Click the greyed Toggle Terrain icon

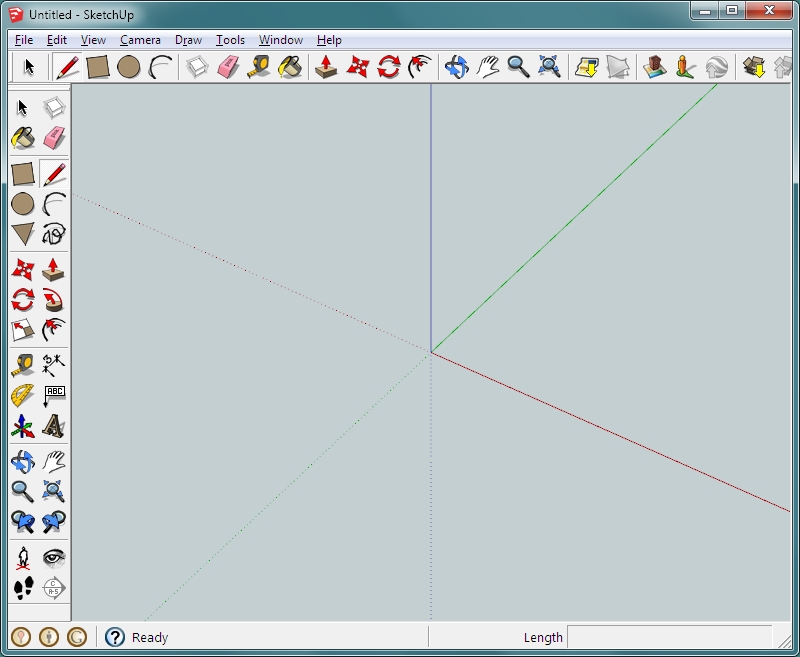coord(617,67)
